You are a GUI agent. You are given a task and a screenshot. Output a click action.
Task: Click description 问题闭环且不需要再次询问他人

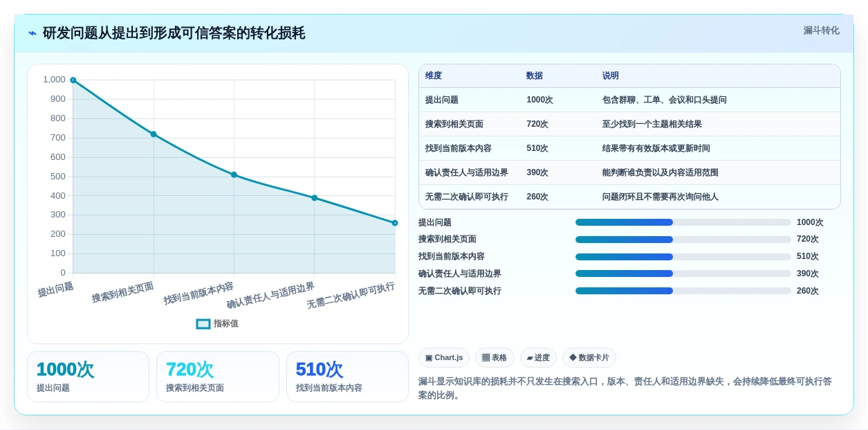[x=661, y=197]
